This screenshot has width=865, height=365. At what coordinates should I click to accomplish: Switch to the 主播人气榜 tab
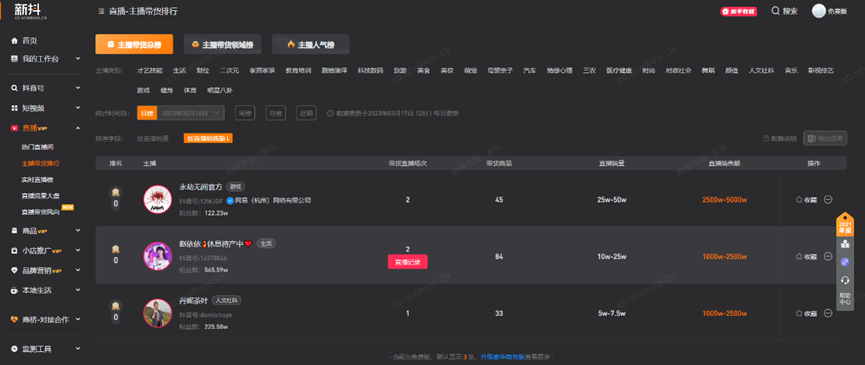pyautogui.click(x=311, y=45)
